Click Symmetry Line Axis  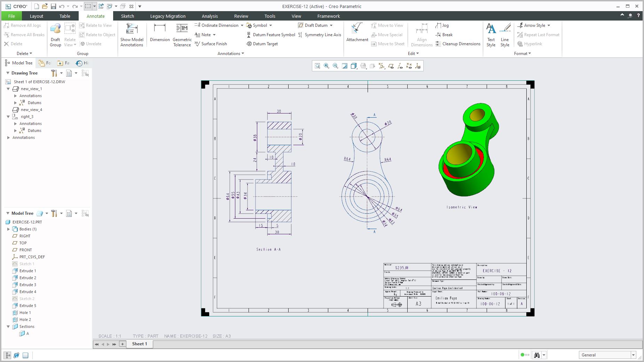click(x=319, y=35)
